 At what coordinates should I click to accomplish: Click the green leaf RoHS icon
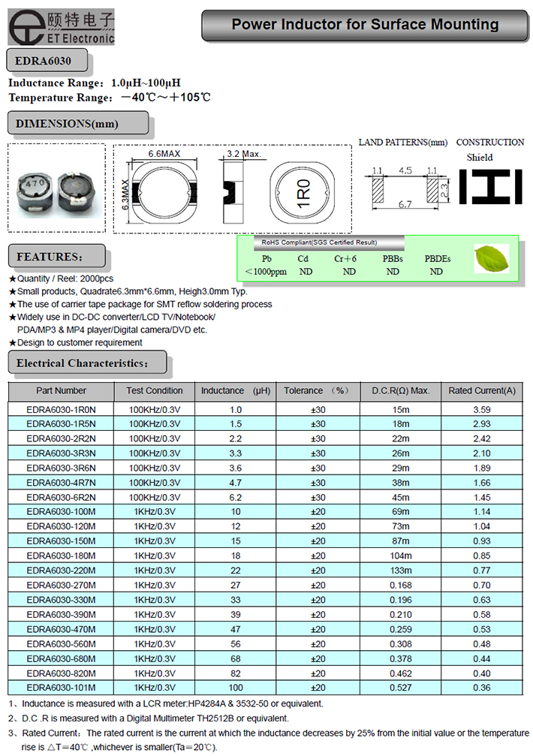point(492,259)
